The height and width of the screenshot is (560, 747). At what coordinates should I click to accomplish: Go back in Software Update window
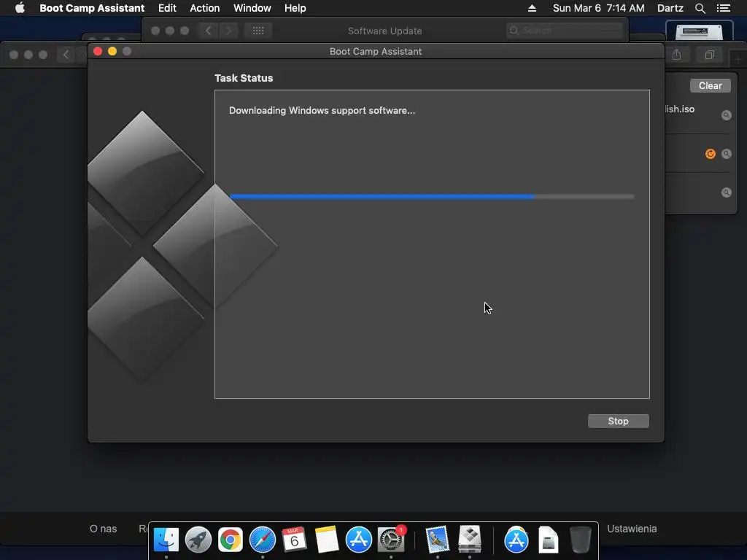tap(208, 31)
